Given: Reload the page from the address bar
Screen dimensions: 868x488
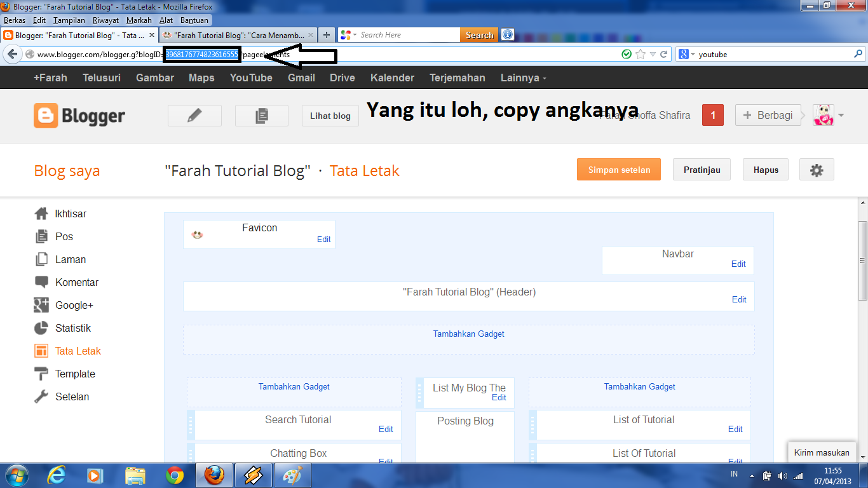Looking at the screenshot, I should pos(663,55).
